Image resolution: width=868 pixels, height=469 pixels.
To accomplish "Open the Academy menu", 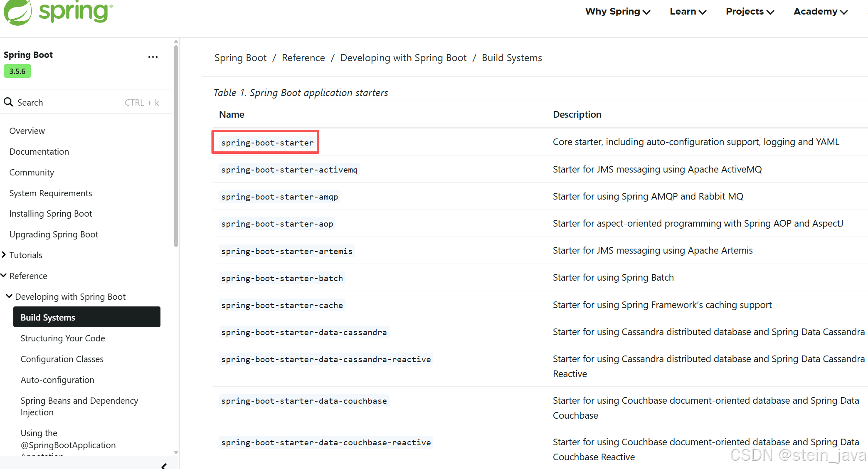I will coord(820,12).
